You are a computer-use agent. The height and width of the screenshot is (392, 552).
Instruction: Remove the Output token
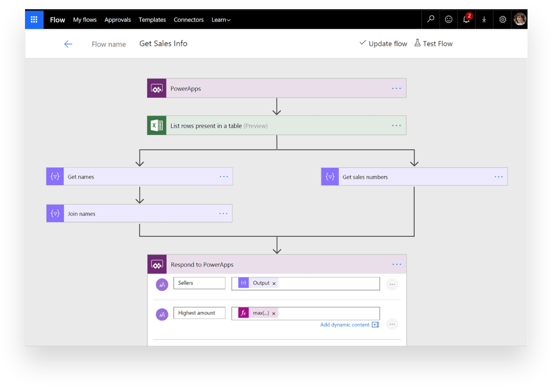click(274, 283)
